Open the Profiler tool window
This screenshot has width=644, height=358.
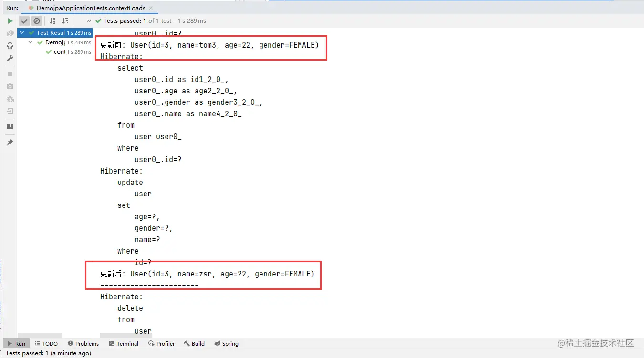(x=162, y=343)
